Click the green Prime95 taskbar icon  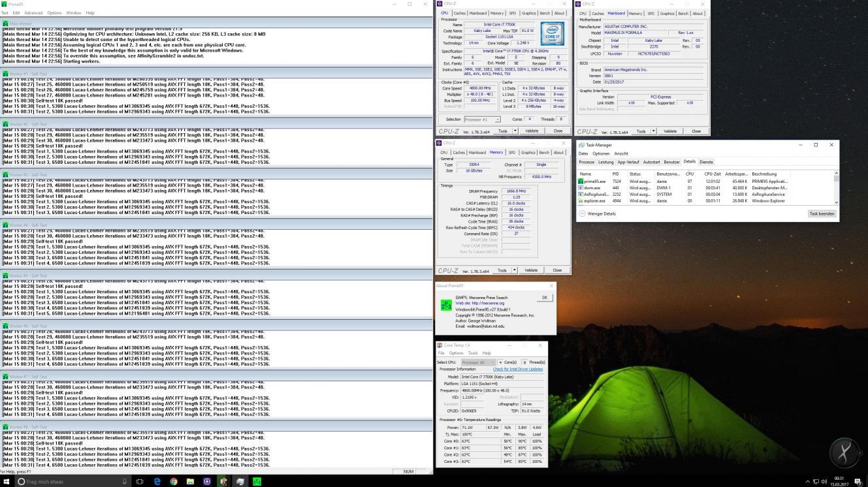tap(257, 482)
